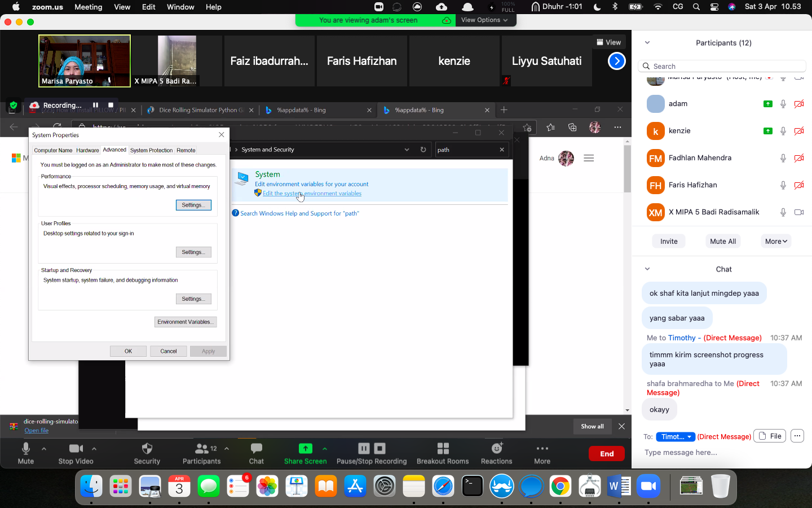Open Microsoft Word from the dock

tap(619, 487)
